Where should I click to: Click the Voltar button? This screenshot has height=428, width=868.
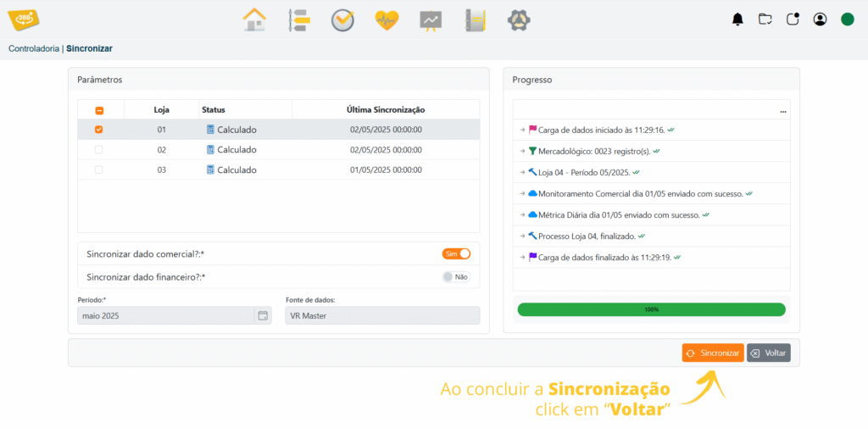pyautogui.click(x=769, y=353)
